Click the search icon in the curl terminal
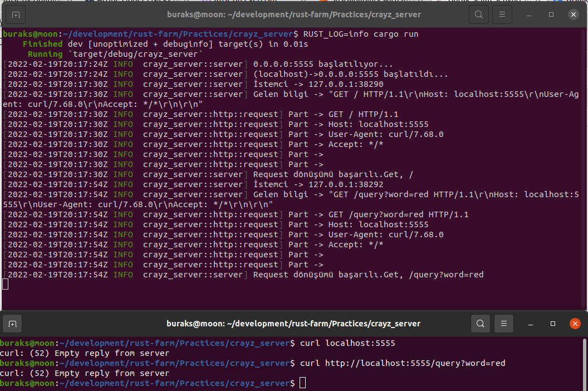Image resolution: width=588 pixels, height=391 pixels. (481, 323)
